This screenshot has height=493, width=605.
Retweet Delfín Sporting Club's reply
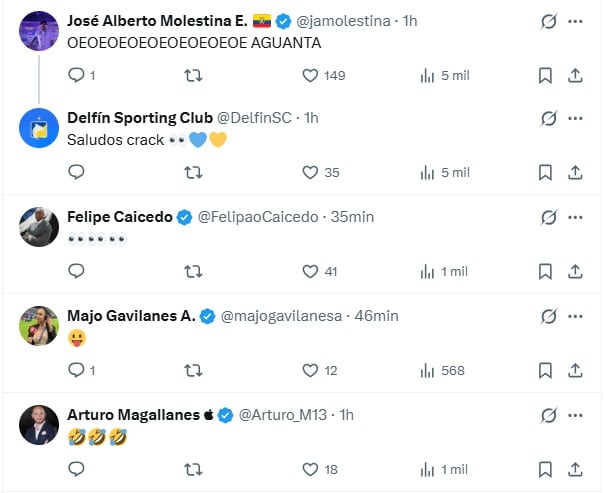point(193,172)
